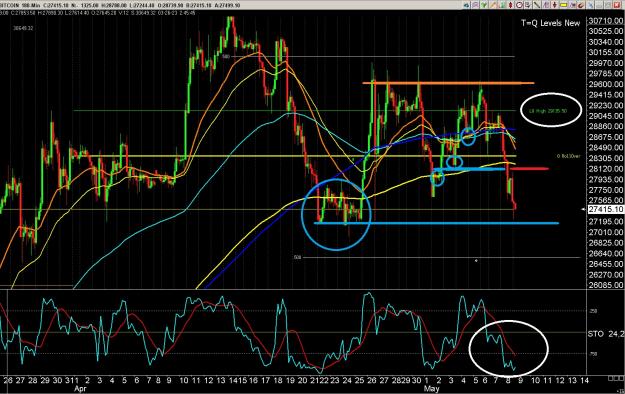Click the May month label on time axis

coord(432,388)
